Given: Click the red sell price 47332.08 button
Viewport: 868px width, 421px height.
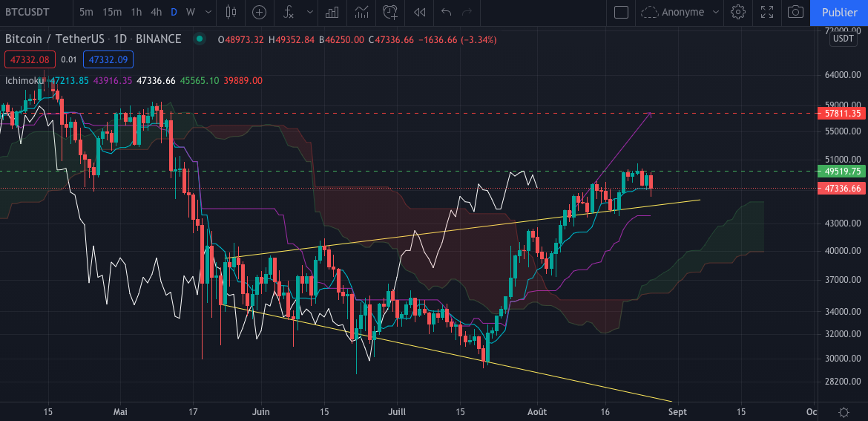Looking at the screenshot, I should pos(29,59).
